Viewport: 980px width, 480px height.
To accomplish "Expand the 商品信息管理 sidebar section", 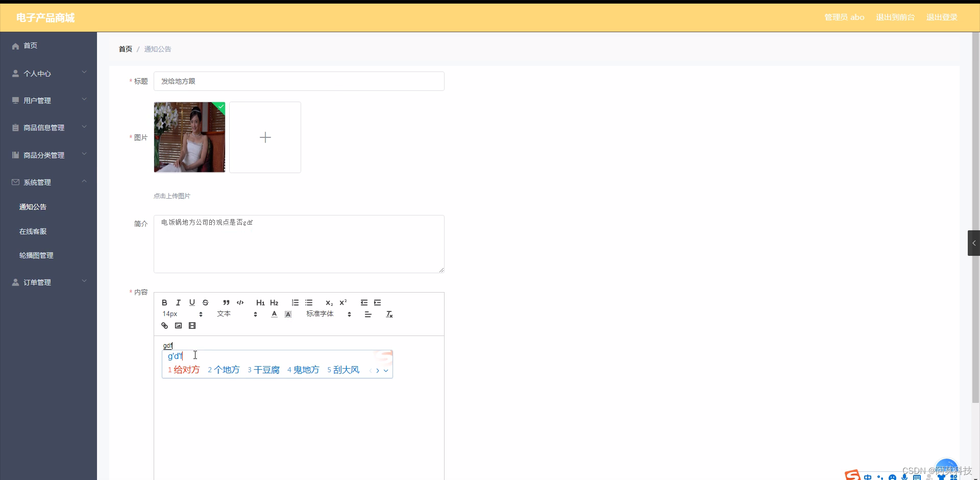I will (44, 127).
